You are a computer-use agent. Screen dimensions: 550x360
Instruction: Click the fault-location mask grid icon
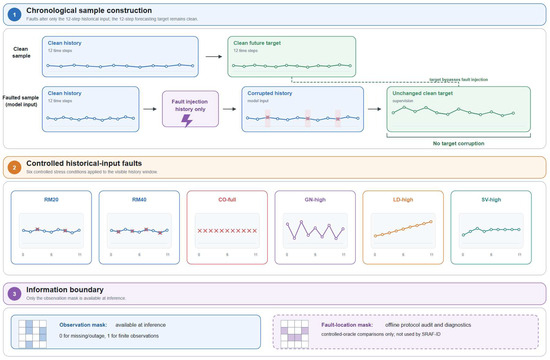click(295, 334)
